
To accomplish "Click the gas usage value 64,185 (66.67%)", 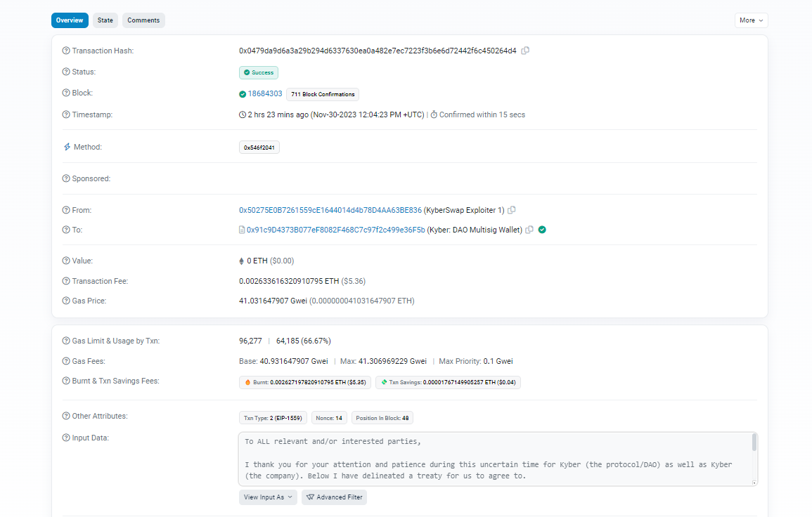I will coord(304,341).
